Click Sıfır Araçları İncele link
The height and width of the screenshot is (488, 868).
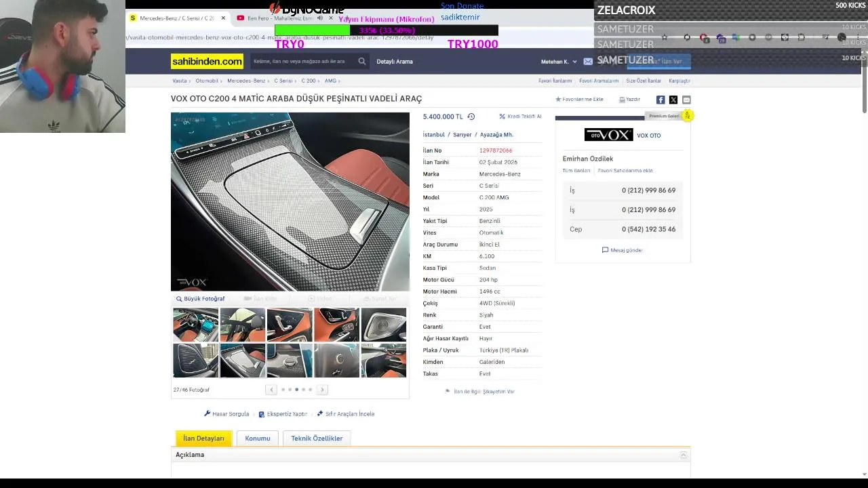[346, 414]
